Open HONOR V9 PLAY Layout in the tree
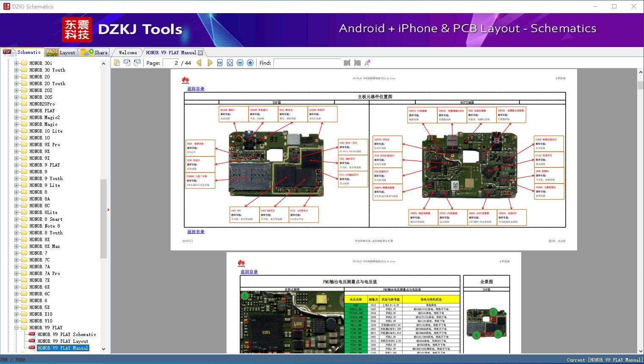This screenshot has width=644, height=364. 63,341
